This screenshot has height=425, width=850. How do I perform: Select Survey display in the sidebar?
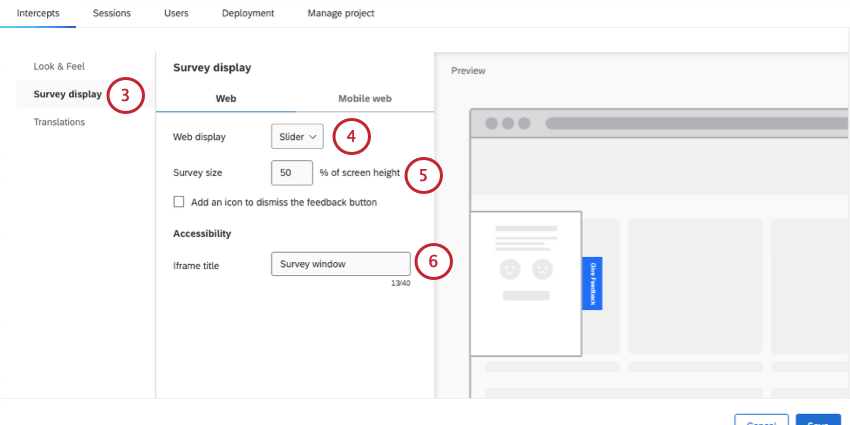pyautogui.click(x=67, y=94)
